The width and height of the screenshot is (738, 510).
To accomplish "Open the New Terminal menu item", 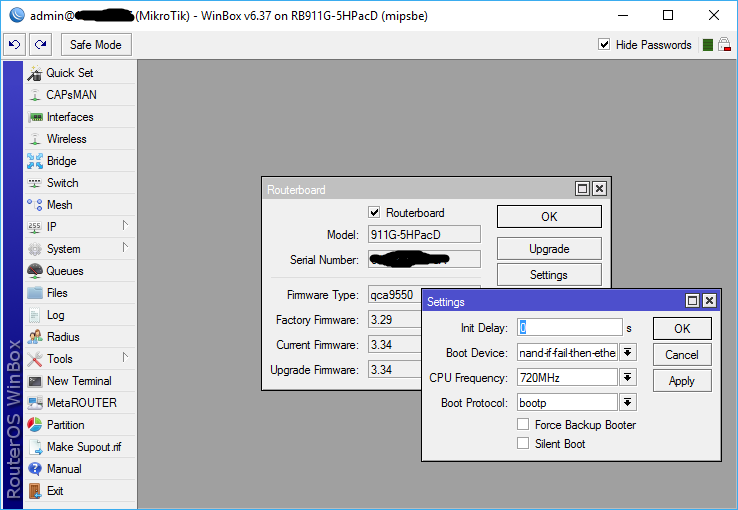I will 80,381.
